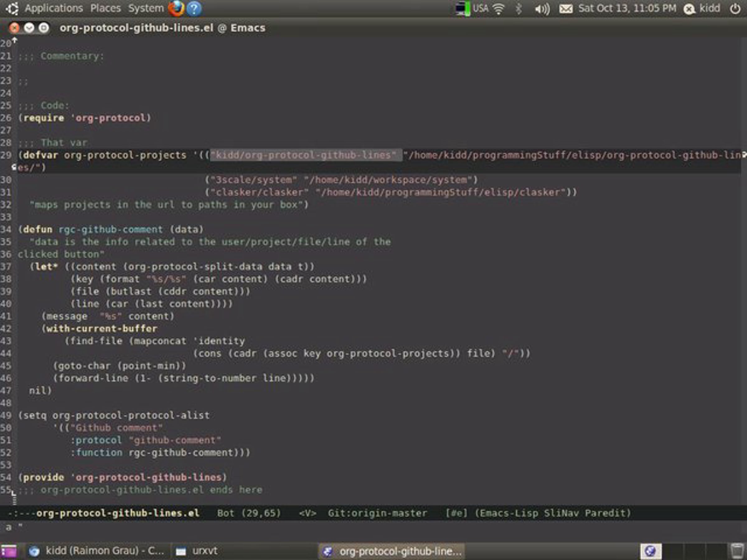Open the kidd user menu

click(702, 8)
